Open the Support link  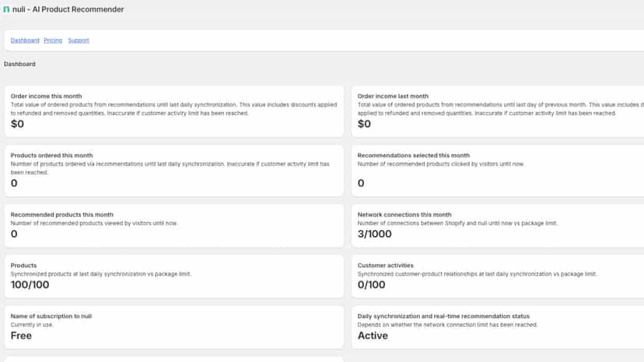[x=79, y=40]
